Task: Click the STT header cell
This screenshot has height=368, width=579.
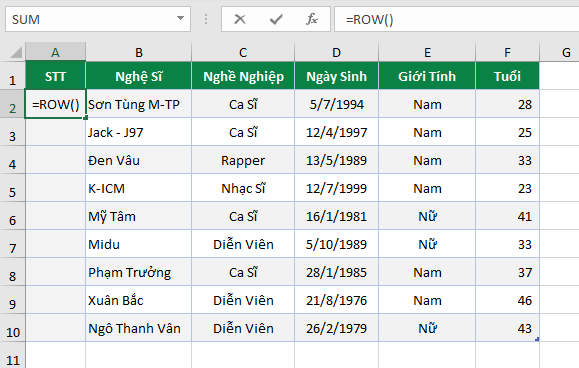Action: pyautogui.click(x=55, y=76)
